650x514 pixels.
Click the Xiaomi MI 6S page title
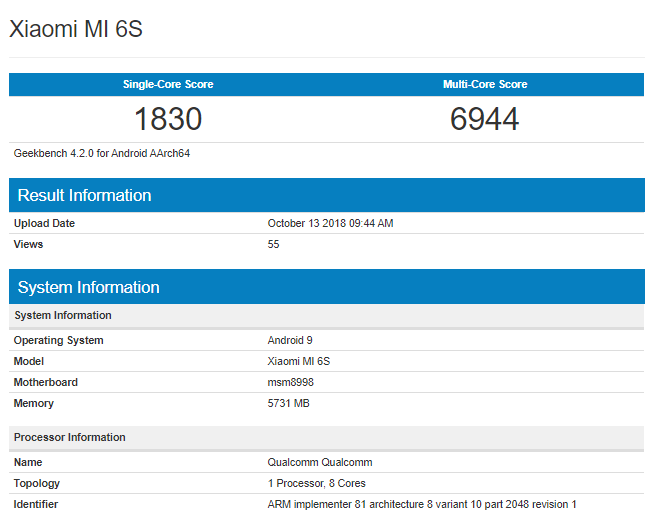(76, 29)
